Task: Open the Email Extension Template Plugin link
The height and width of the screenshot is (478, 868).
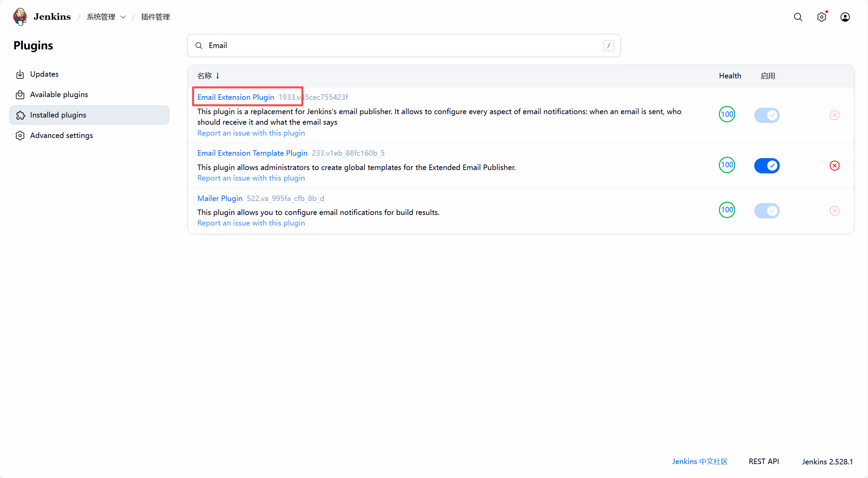Action: (x=252, y=153)
